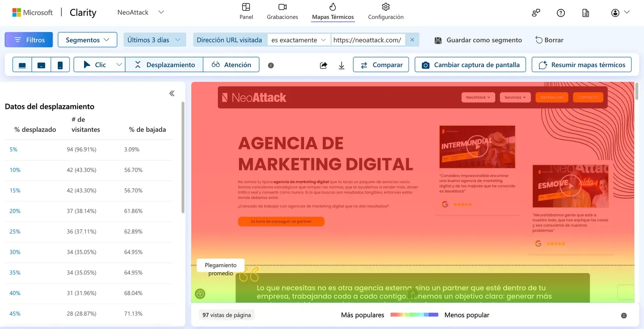Open the NeoAttack project dropdown

coord(140,12)
